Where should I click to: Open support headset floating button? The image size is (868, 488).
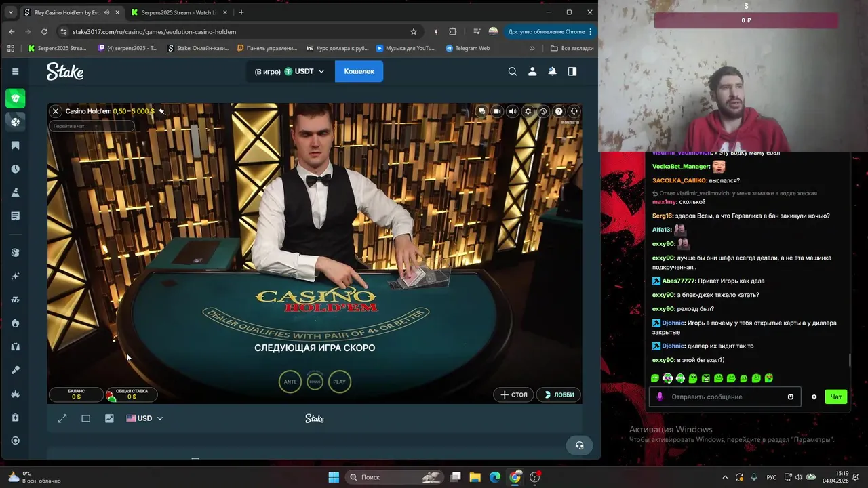tap(579, 445)
